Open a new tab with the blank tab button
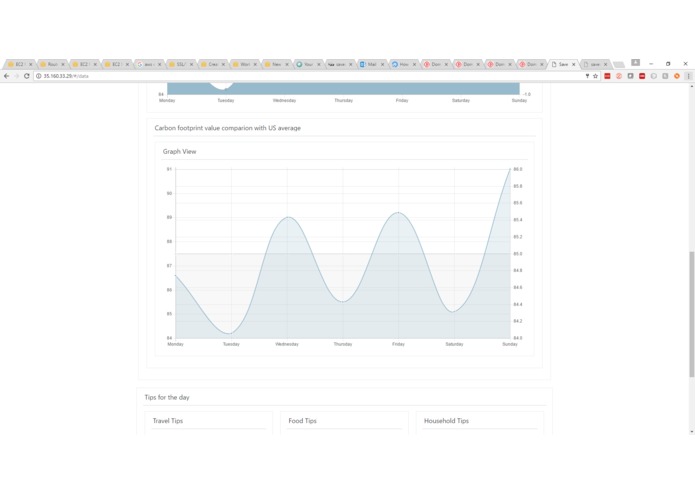Screen dimensions: 695x494 (x=619, y=65)
